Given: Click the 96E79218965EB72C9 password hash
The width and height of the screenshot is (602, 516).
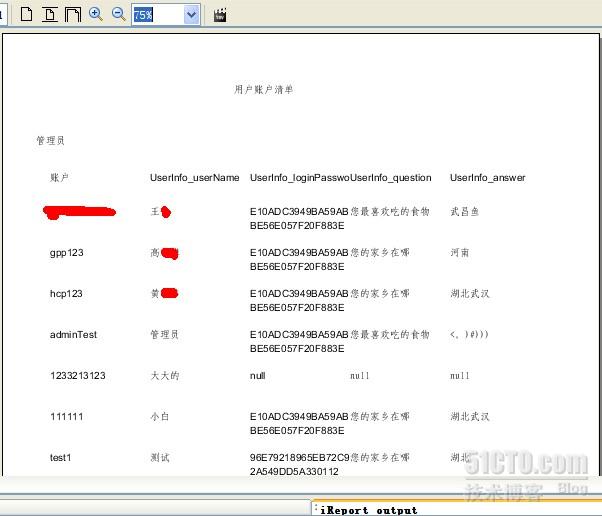Looking at the screenshot, I should point(299,458).
